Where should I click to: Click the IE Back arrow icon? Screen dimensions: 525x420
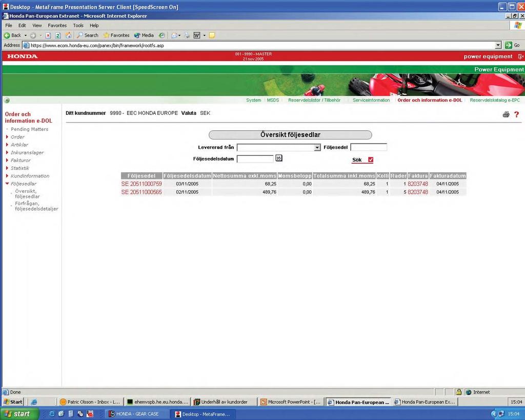pos(7,35)
